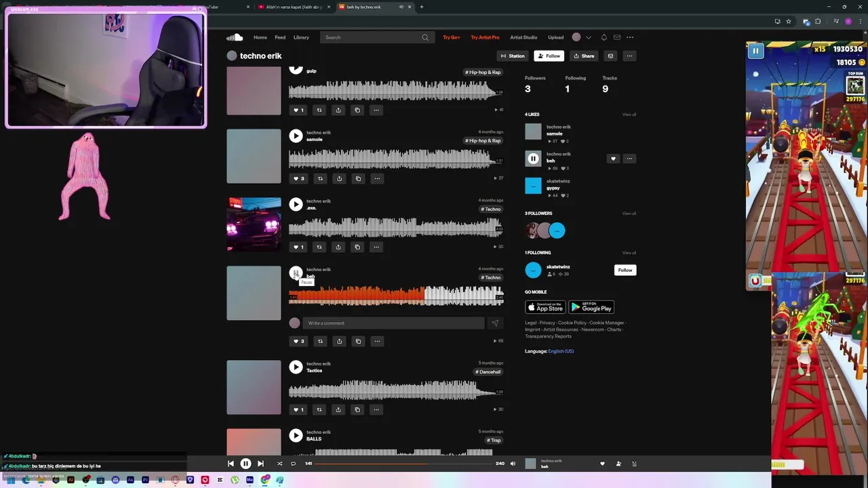Repost the .exe. track
This screenshot has height=488, width=868.
coord(319,247)
